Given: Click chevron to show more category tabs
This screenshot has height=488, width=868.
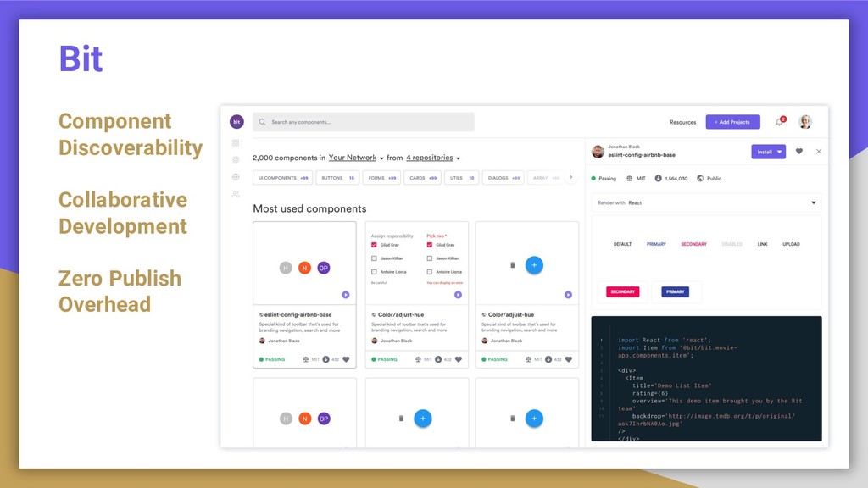Looking at the screenshot, I should (x=570, y=178).
